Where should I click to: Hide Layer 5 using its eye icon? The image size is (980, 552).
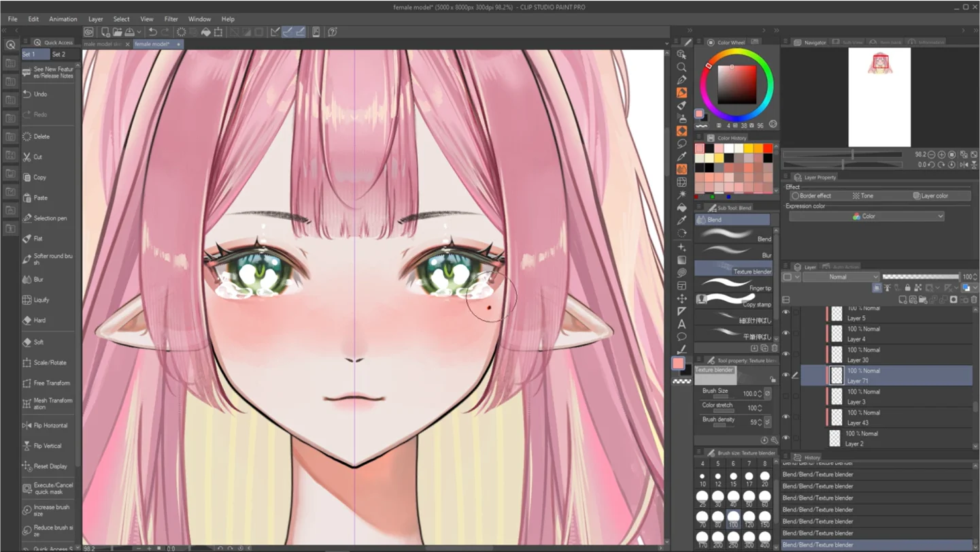coord(786,312)
